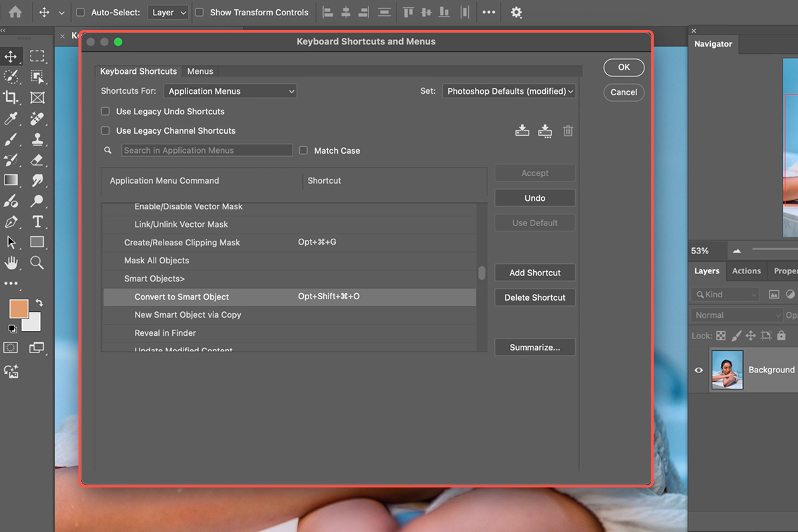The image size is (798, 532).
Task: Click the orange foreground color swatch
Action: click(19, 309)
